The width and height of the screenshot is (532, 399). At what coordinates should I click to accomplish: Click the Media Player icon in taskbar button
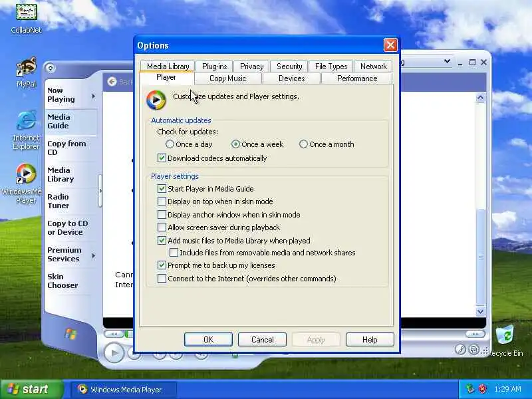(x=82, y=389)
